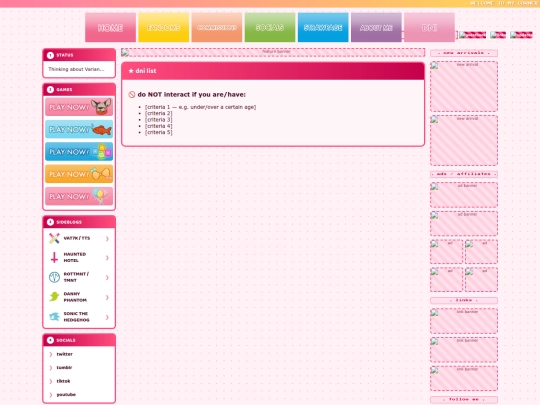Click the 'new arrivals' section label

[x=464, y=53]
